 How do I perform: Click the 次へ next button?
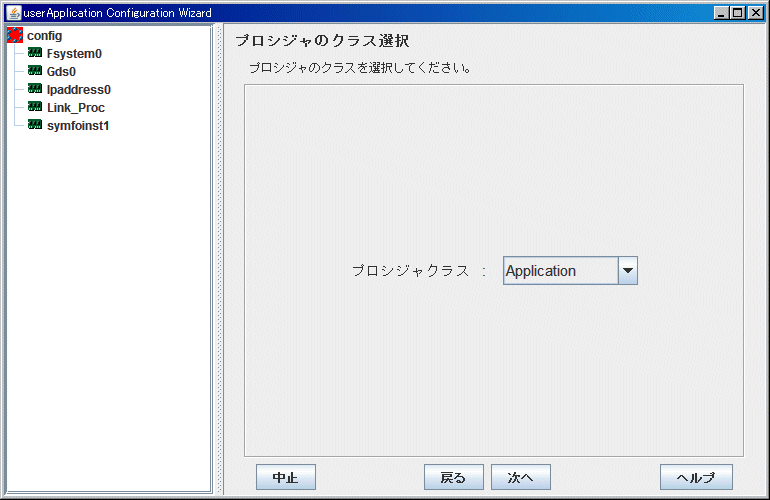521,477
